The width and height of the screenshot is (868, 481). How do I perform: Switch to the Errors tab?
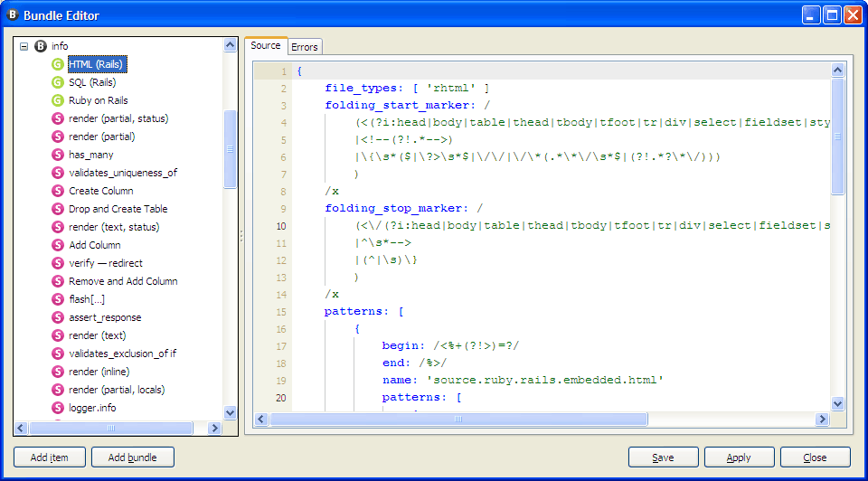pyautogui.click(x=305, y=47)
